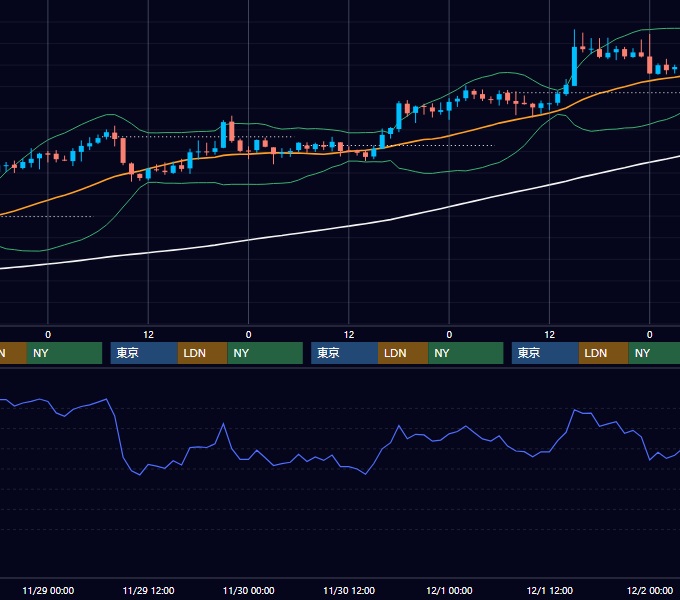Click the 11/30 12:00 date label
Image resolution: width=680 pixels, height=600 pixels.
coord(349,590)
